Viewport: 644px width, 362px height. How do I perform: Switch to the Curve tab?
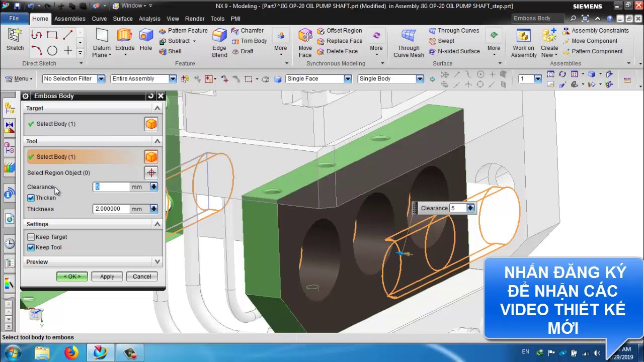[99, 19]
